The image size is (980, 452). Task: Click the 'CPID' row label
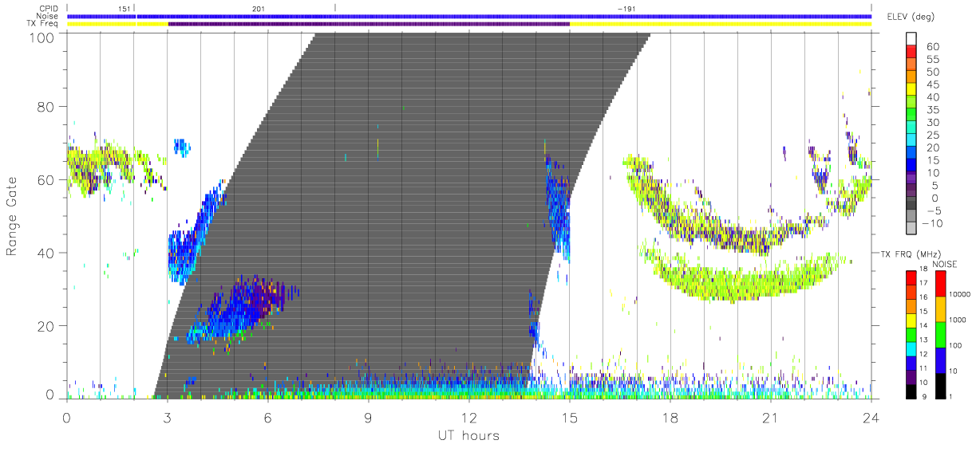click(47, 9)
